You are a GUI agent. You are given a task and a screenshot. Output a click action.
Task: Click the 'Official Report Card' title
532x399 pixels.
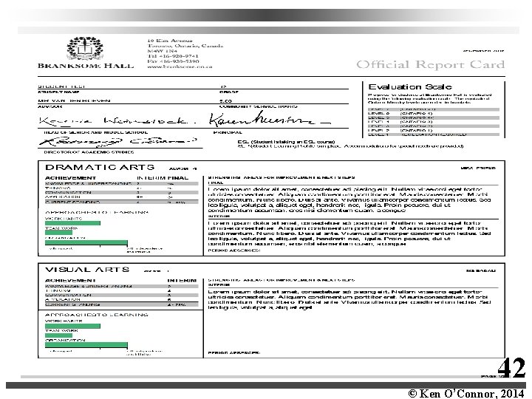point(430,64)
